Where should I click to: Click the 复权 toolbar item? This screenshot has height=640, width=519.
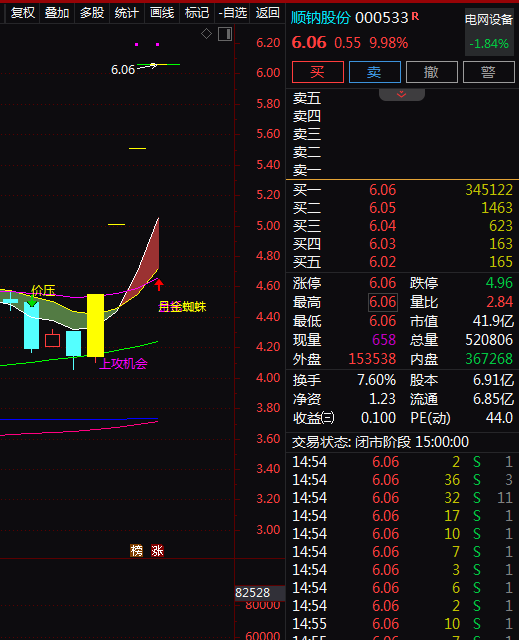23,13
